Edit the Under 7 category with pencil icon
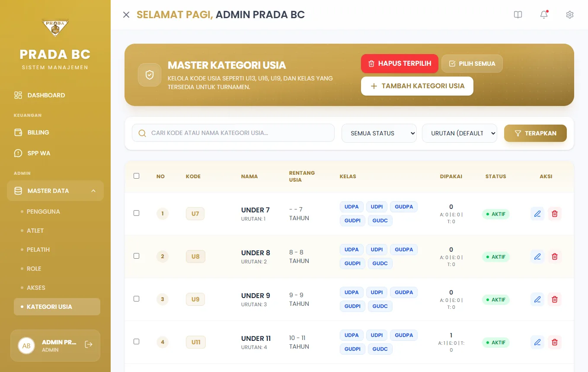Screen dimensions: 588x372 tap(537, 214)
